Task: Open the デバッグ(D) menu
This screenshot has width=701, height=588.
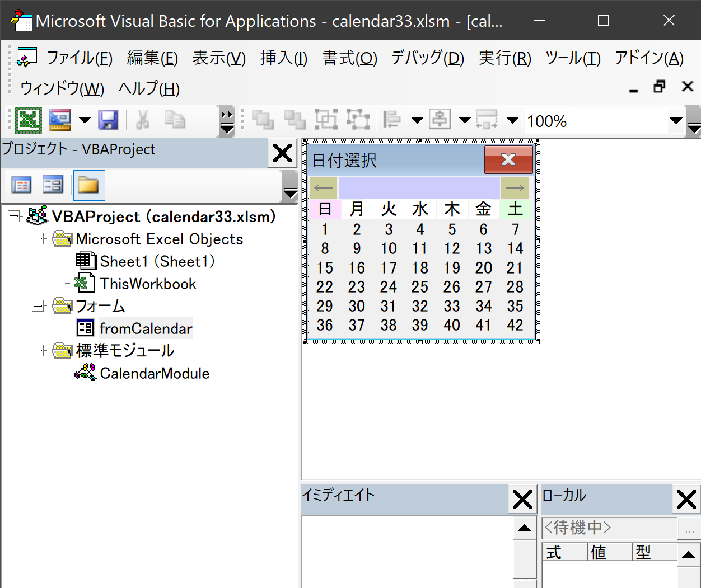Action: [x=428, y=58]
